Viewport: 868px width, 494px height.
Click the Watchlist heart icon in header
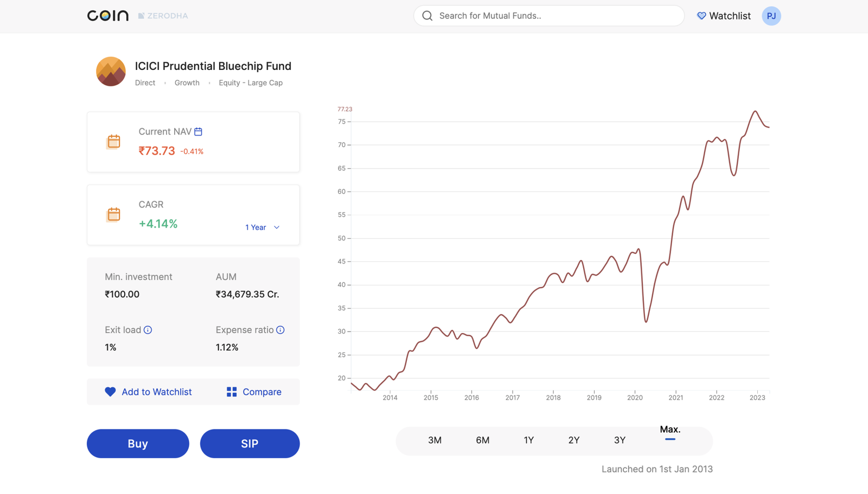tap(701, 16)
